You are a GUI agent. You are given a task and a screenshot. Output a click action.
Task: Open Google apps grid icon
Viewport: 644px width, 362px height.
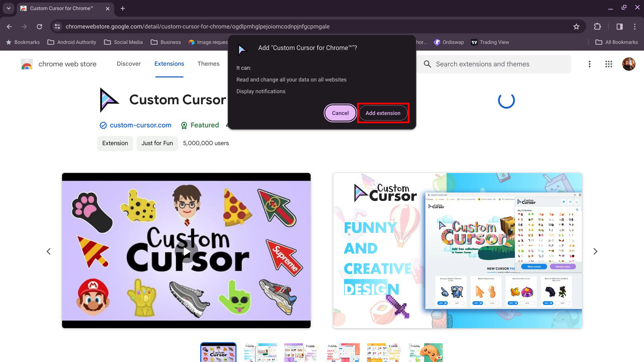609,64
